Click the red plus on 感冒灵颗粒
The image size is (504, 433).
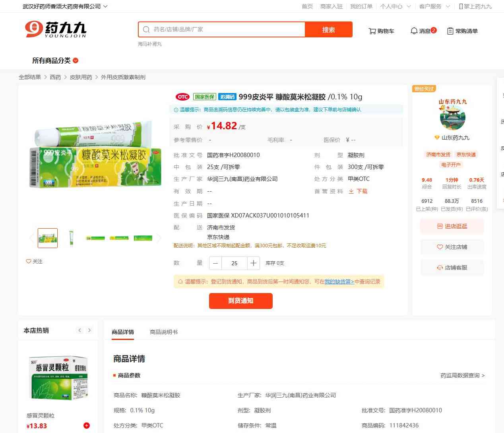pyautogui.click(x=87, y=426)
